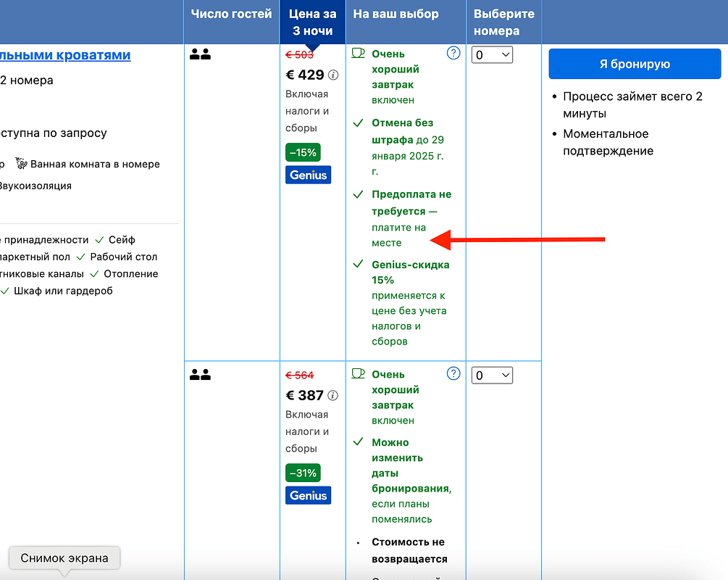Select the Genius badge for the €387 room
Viewport: 728px width, 580px height.
[308, 495]
